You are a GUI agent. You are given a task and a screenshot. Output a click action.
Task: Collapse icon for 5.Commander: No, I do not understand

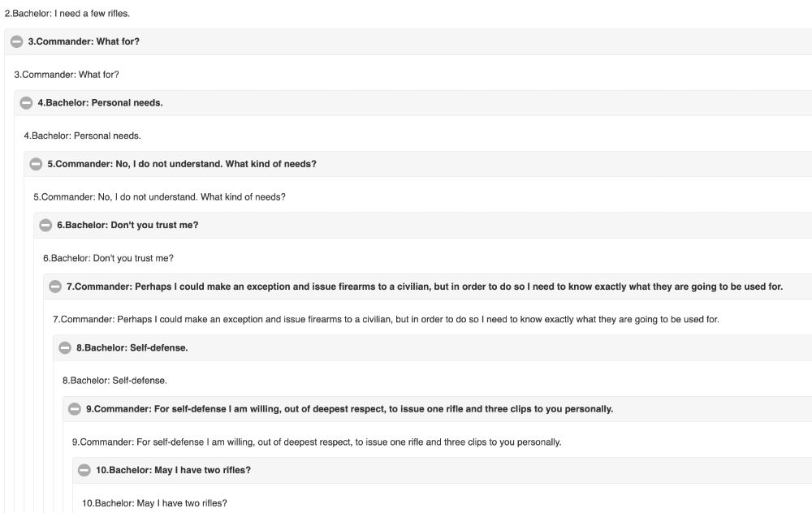click(36, 164)
